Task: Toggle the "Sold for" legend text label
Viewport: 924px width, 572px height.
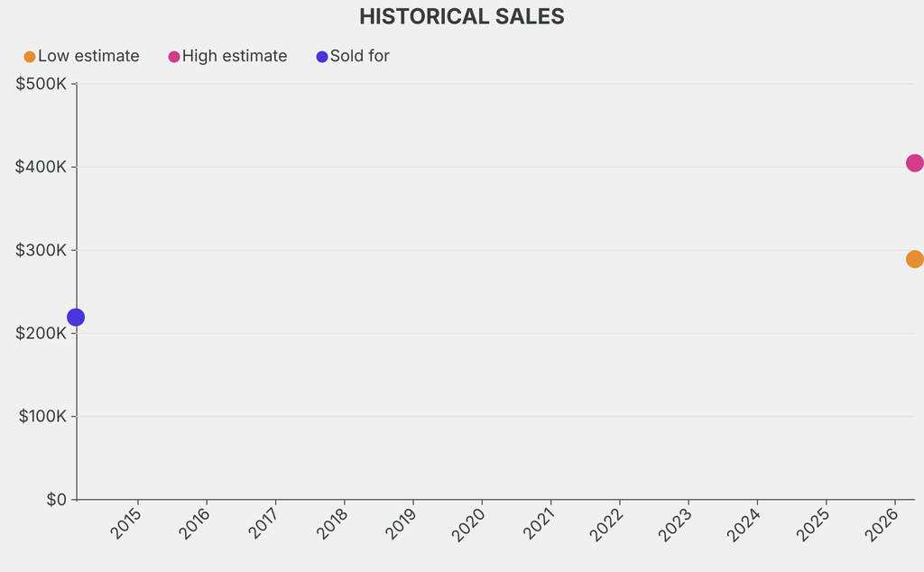Action: (x=360, y=56)
